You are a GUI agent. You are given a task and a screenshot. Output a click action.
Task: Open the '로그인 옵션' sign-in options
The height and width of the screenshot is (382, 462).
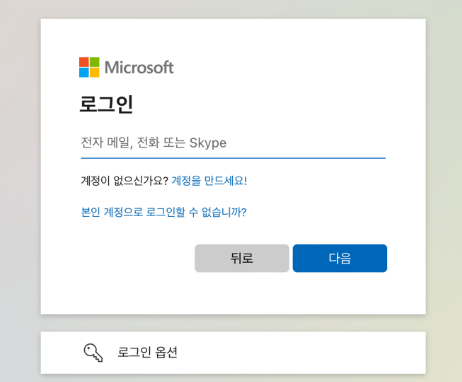233,353
